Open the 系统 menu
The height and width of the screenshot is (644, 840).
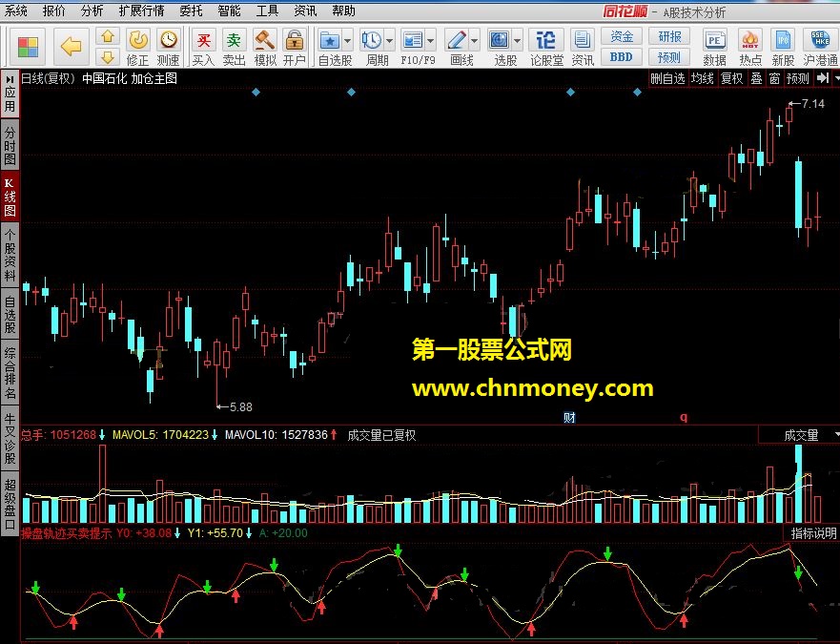pyautogui.click(x=16, y=10)
